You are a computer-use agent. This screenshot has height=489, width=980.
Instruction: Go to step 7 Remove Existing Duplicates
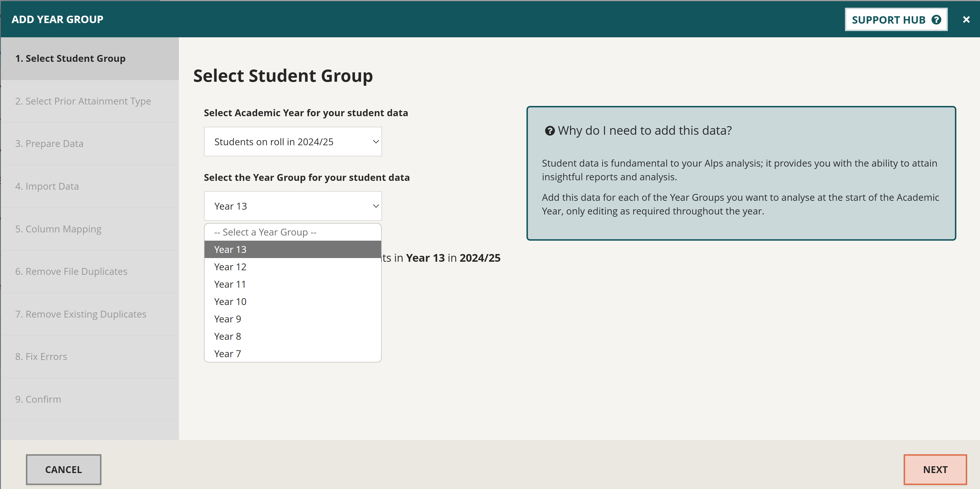pos(90,314)
